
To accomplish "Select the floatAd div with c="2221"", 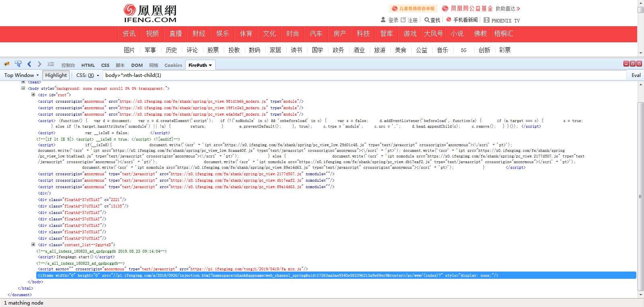I will coord(82,199).
